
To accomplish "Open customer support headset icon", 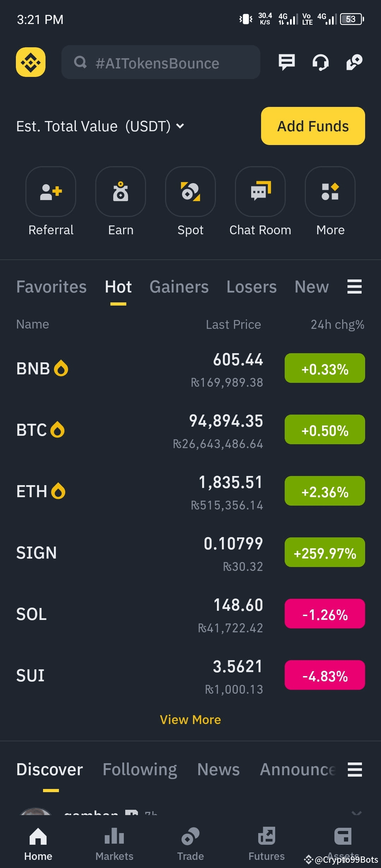I will [x=320, y=62].
